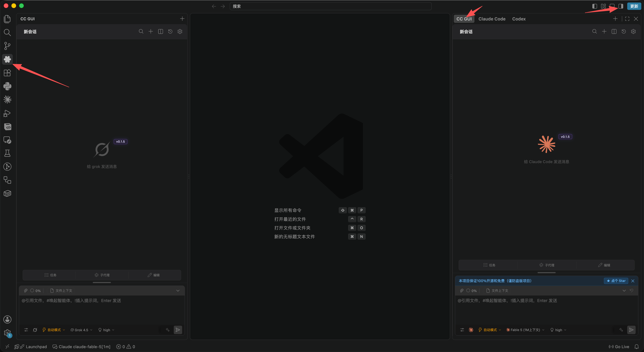Switch to the Codex tab

[519, 19]
